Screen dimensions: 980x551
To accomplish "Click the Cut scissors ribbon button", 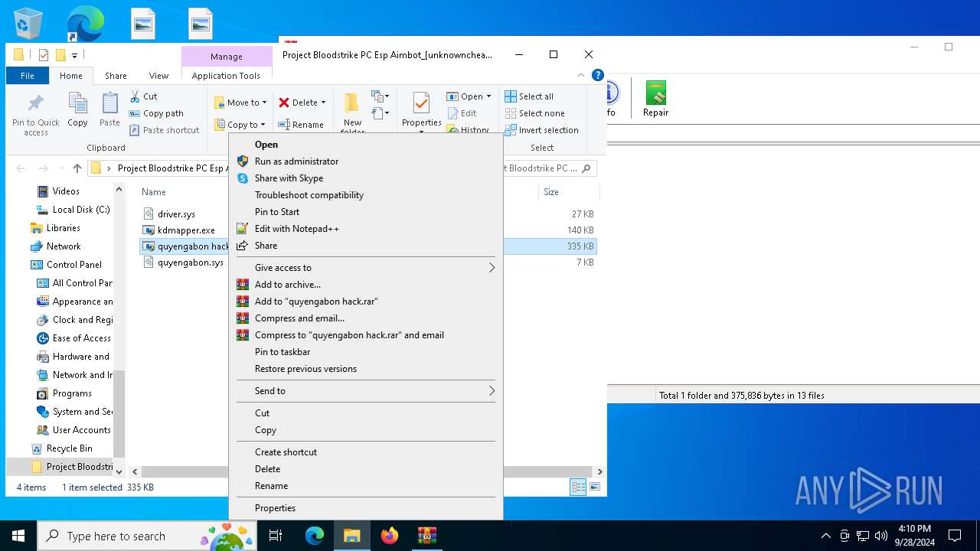I will 143,96.
